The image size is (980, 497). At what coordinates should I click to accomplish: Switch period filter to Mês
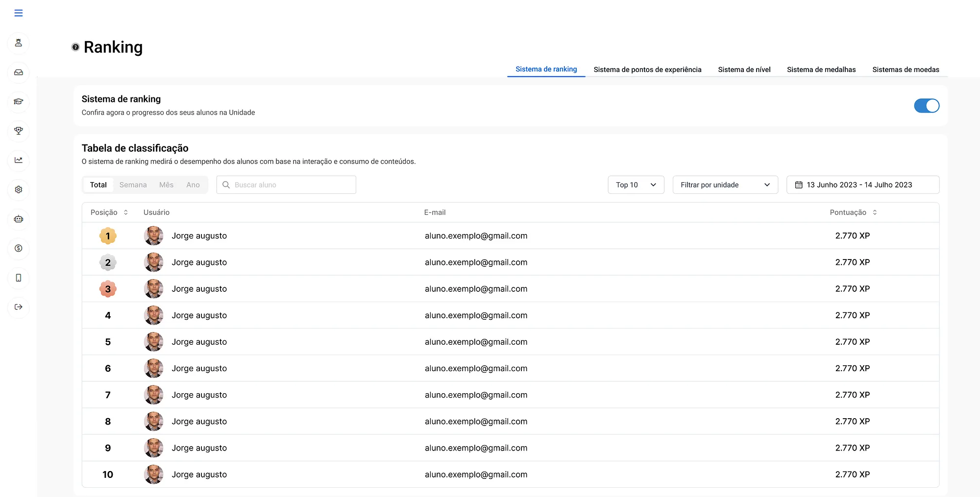pos(166,185)
